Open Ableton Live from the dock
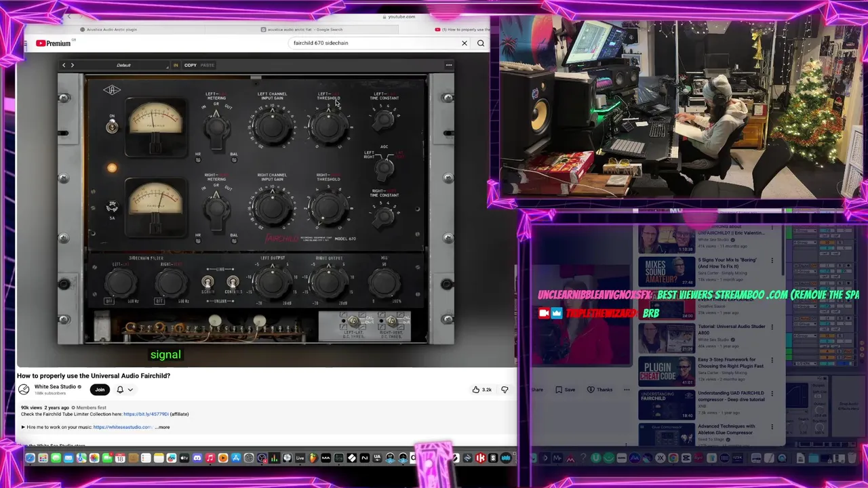The height and width of the screenshot is (488, 868). 300,459
